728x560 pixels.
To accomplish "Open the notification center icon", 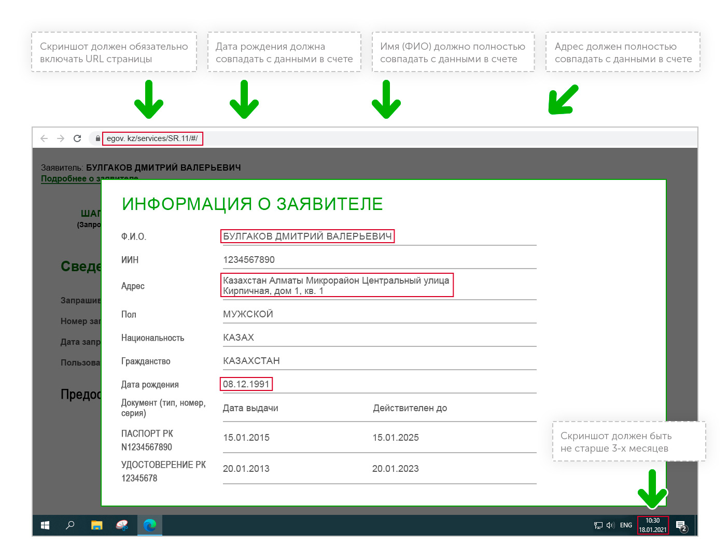I will coord(681,526).
